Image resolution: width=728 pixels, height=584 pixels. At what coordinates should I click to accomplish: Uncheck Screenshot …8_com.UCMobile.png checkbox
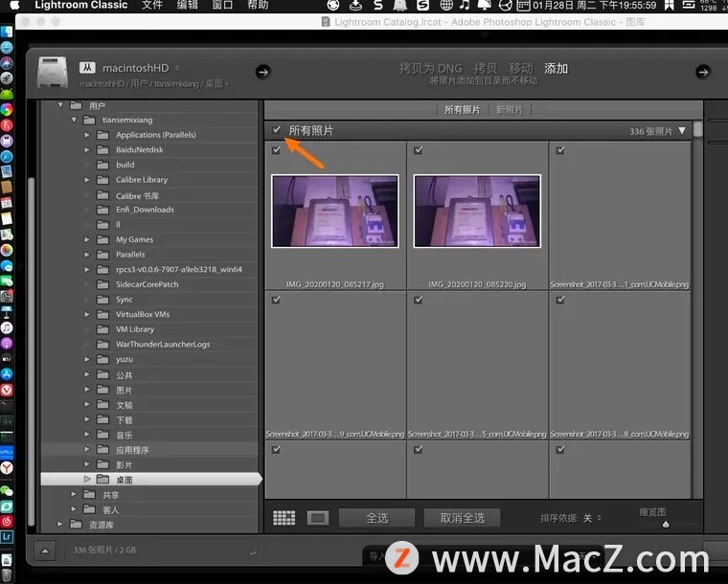pos(560,300)
